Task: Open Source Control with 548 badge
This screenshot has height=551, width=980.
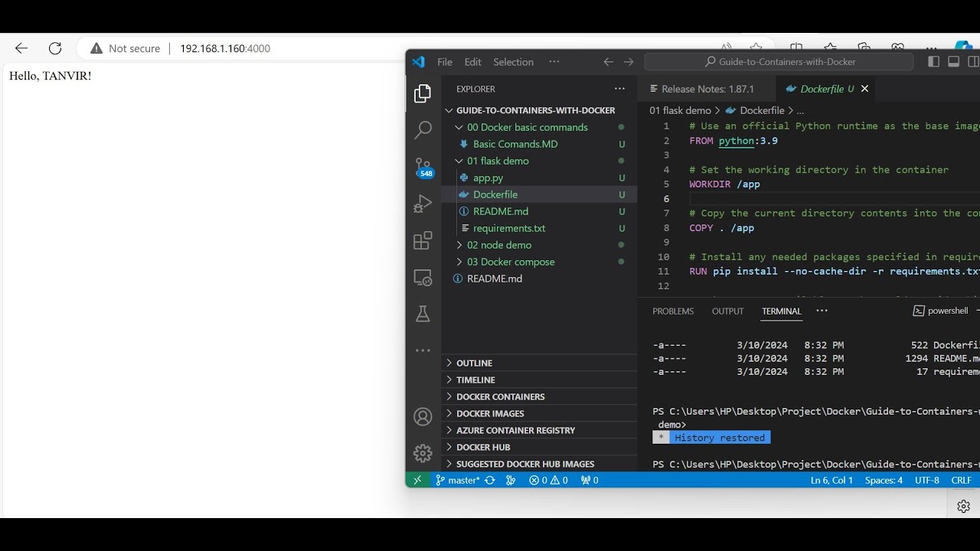Action: pos(423,168)
